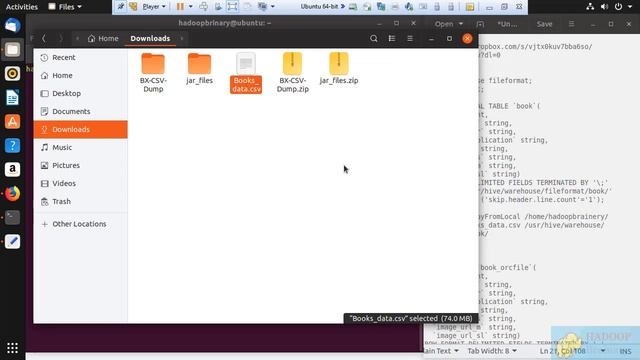Open Videos in the sidebar
Screen dimensions: 640x360
point(80,183)
